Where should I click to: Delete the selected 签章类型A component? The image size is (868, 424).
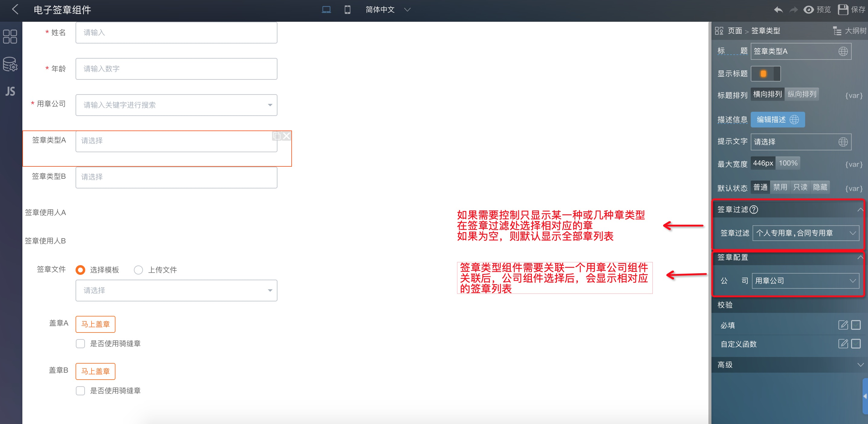coord(287,136)
